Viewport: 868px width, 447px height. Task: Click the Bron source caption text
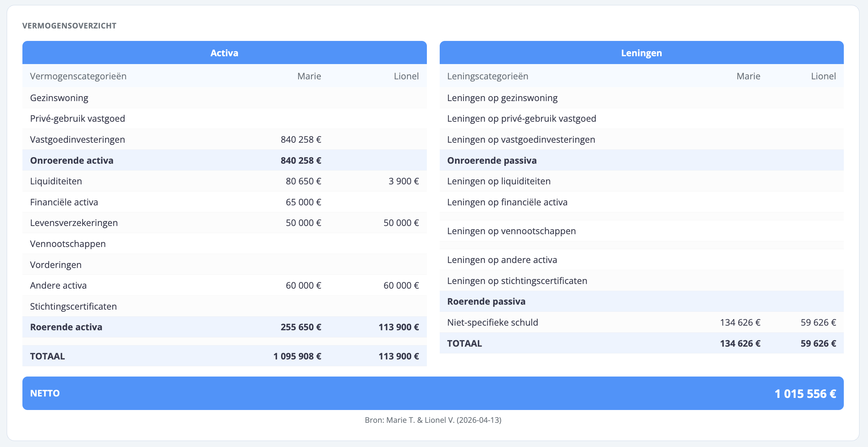point(433,420)
